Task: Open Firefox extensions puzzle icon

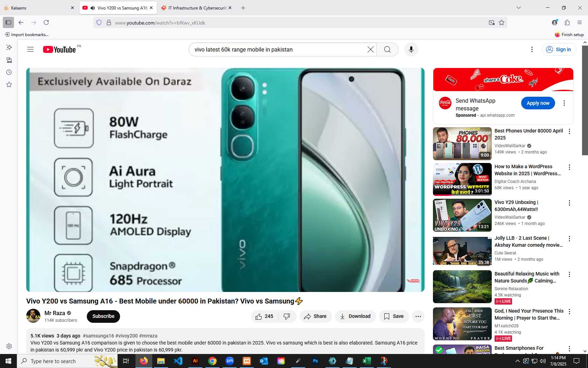Action: [567, 22]
